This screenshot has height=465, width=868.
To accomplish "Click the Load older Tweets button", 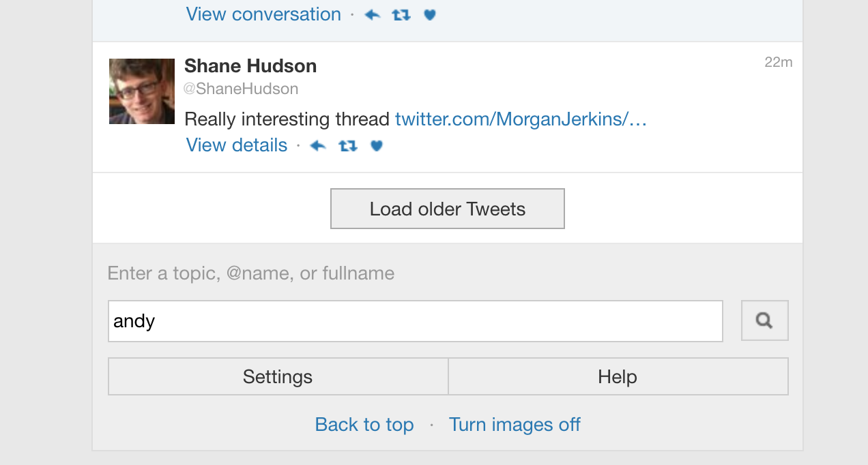I will point(448,209).
